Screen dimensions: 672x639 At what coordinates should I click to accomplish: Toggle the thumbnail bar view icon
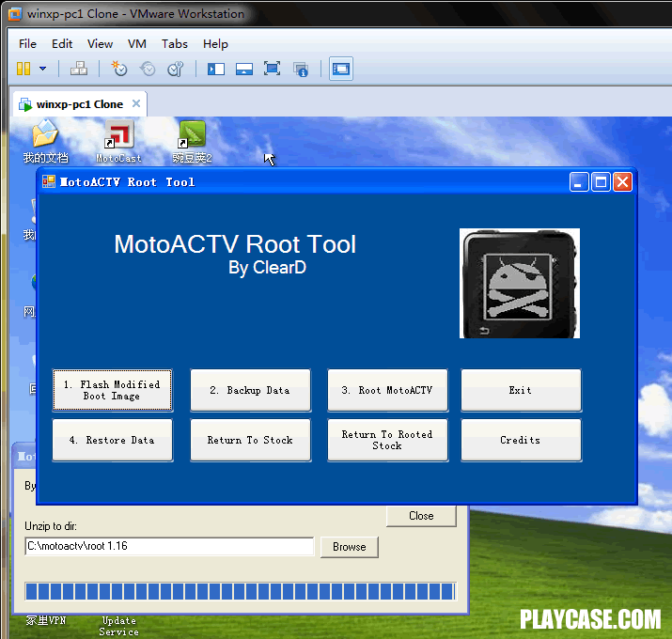pos(244,69)
